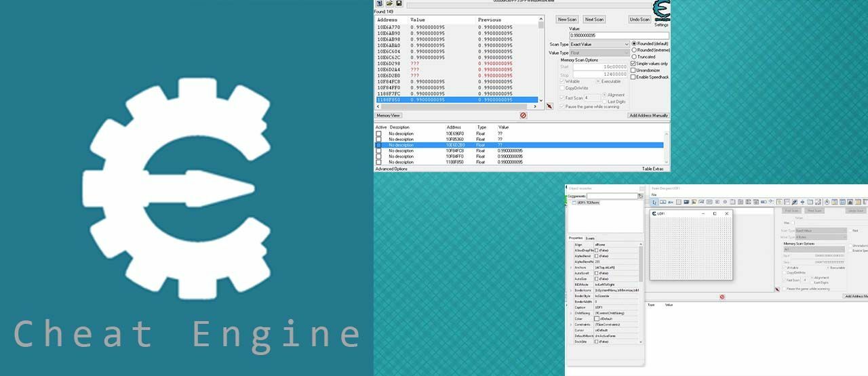Screen dimensions: 868x376
Task: Toggle Active checkbox for address 10E696F0
Action: point(379,133)
